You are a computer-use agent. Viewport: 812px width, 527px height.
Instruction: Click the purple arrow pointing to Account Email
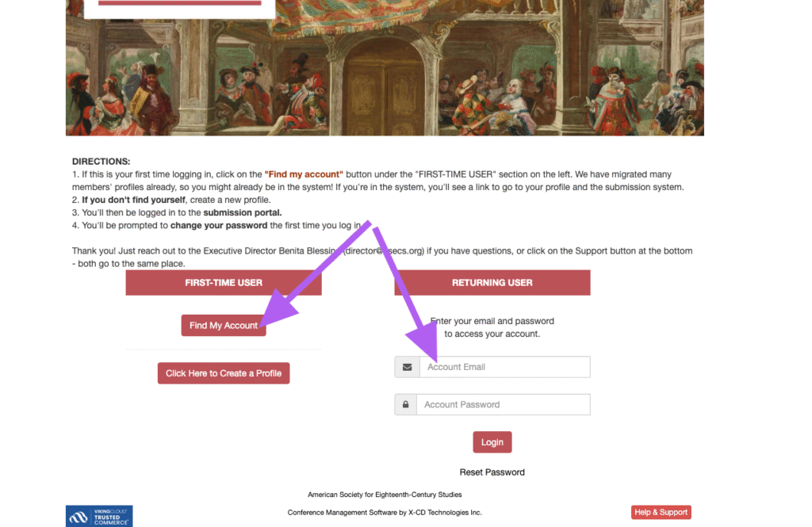pyautogui.click(x=408, y=295)
